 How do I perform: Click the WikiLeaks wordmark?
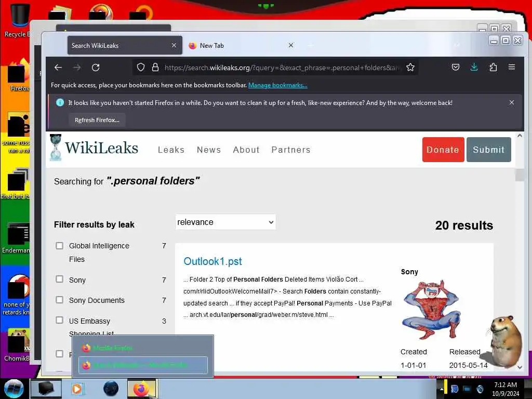point(102,148)
